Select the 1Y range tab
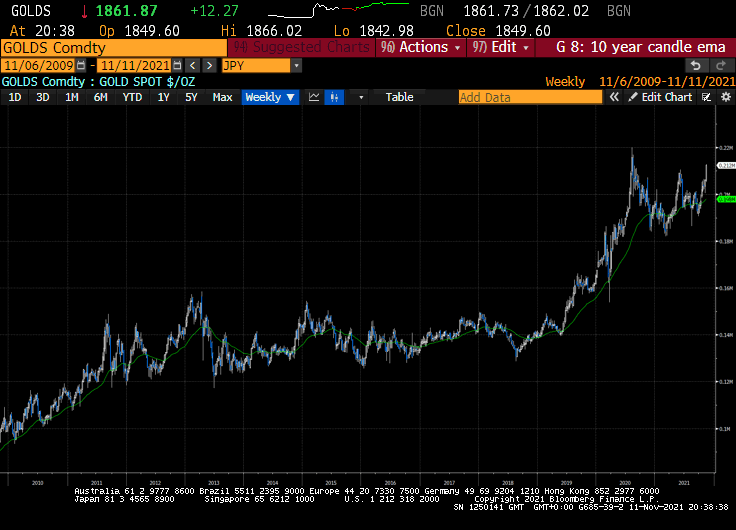The height and width of the screenshot is (530, 736). coord(163,97)
